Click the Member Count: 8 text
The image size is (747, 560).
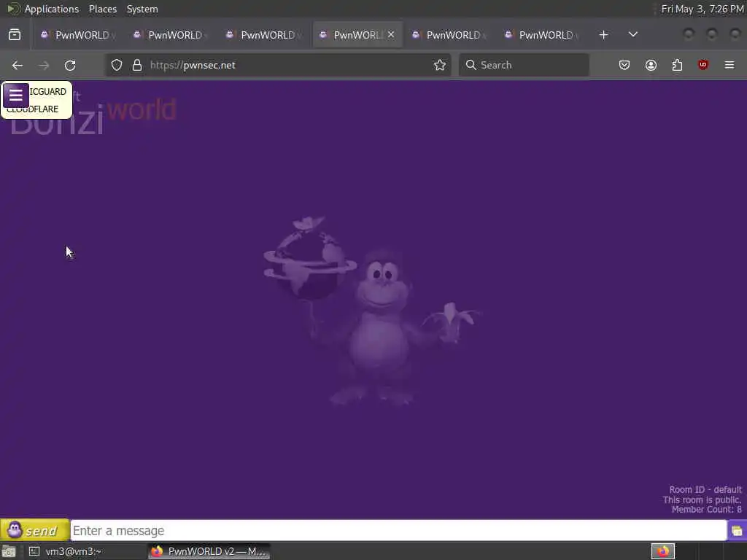[x=706, y=510]
